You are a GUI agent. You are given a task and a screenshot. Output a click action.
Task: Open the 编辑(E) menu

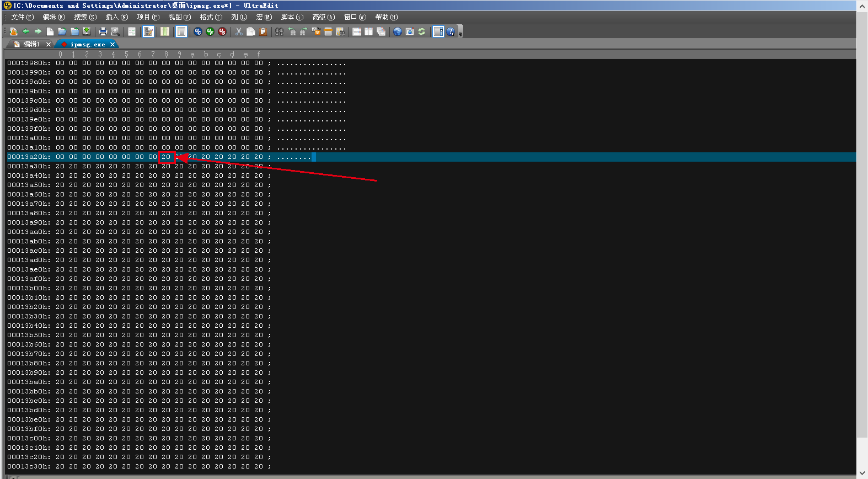click(54, 17)
